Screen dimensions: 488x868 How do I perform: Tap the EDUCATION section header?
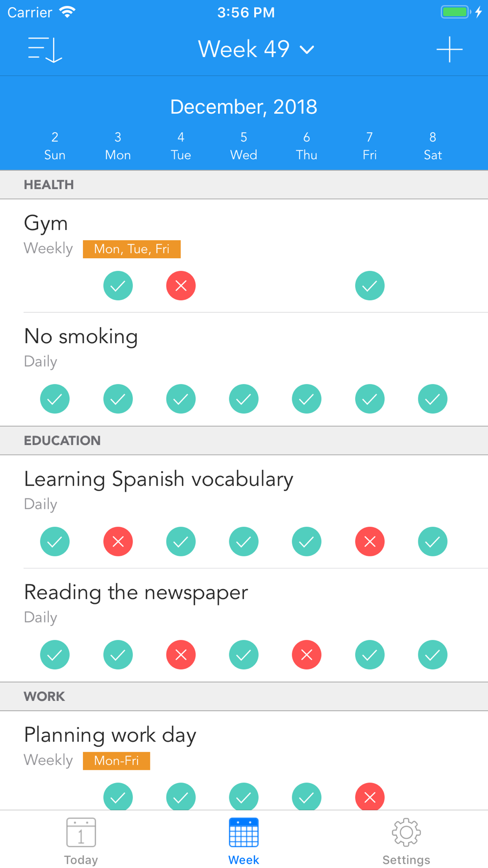pyautogui.click(x=62, y=440)
